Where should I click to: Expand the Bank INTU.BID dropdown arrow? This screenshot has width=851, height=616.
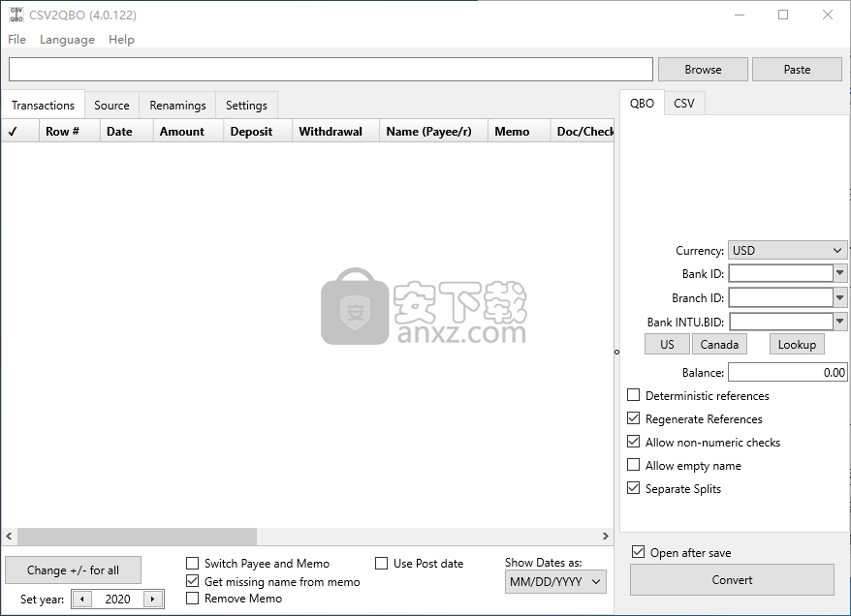coord(839,322)
